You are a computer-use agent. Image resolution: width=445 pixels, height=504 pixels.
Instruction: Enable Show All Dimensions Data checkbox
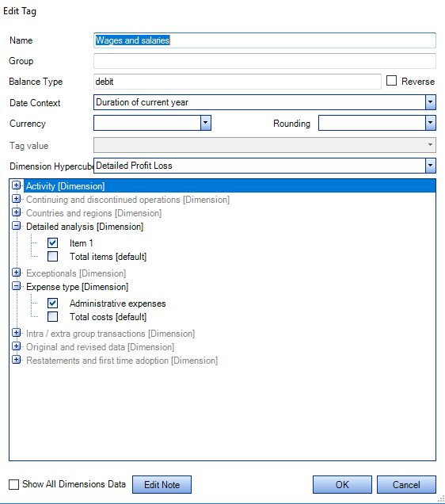[13, 484]
